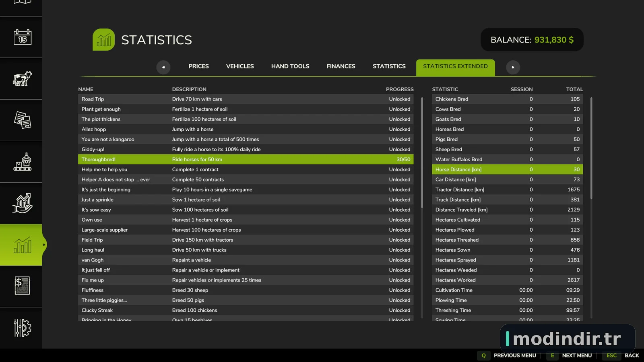The width and height of the screenshot is (644, 362).
Task: Select the Statistics Extended tab
Action: pos(455,67)
